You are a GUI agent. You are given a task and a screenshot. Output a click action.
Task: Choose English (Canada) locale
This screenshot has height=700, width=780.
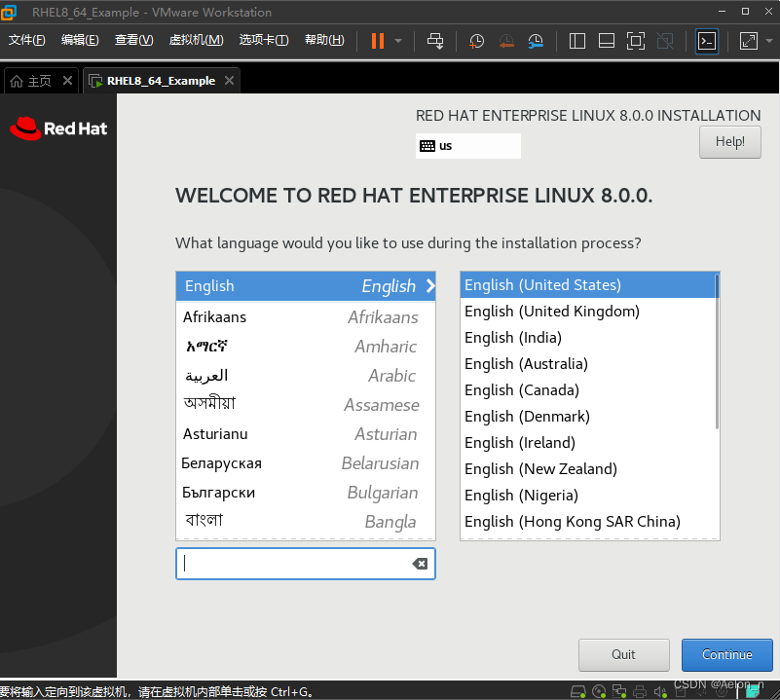(x=587, y=390)
